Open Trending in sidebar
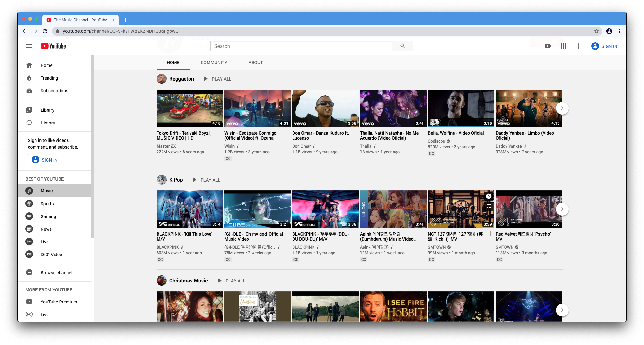644x345 pixels. point(55,78)
